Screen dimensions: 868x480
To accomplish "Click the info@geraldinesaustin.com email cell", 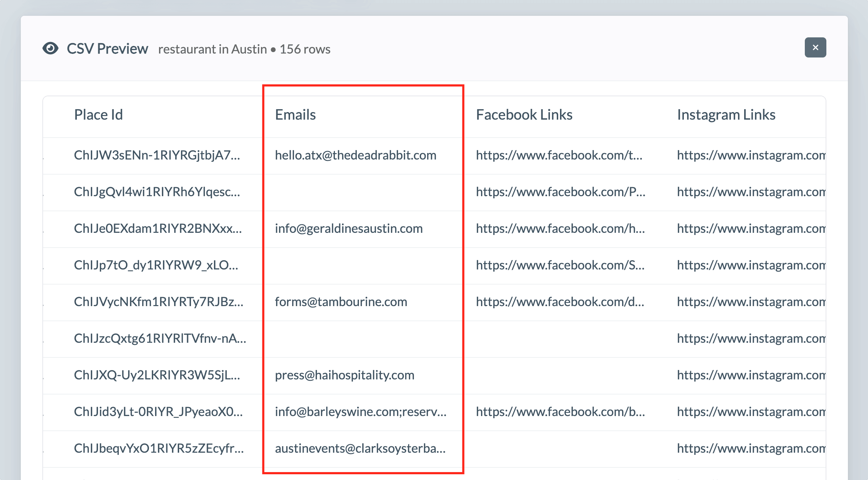I will coord(349,229).
